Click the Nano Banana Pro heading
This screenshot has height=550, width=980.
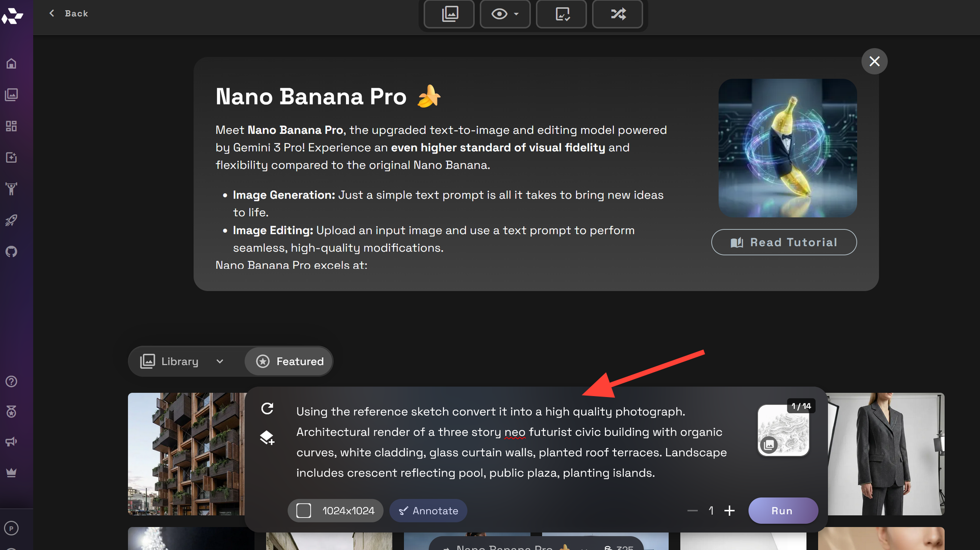coord(328,97)
